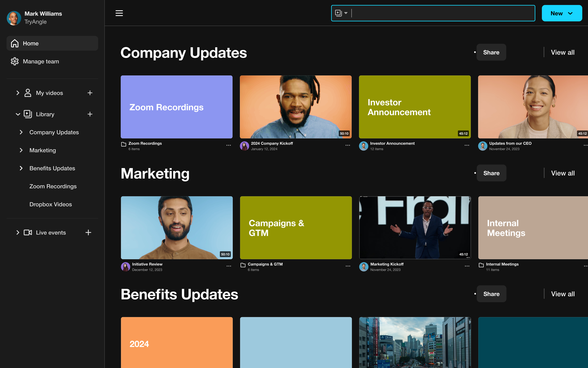The image size is (588, 368).
Task: Click the Manage team gear icon
Action: click(15, 61)
